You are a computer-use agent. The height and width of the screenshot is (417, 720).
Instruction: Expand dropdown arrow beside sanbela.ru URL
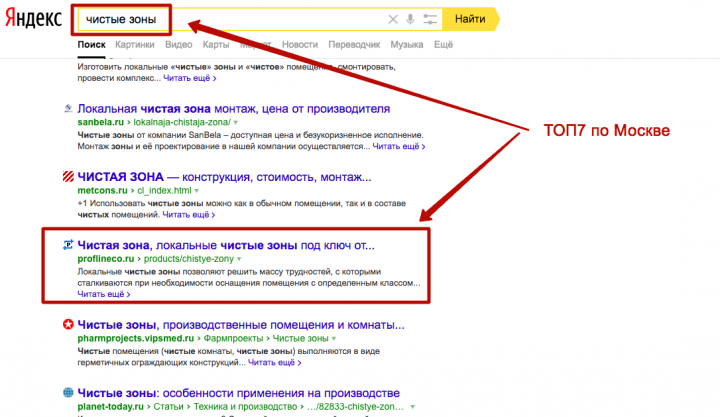pos(236,123)
